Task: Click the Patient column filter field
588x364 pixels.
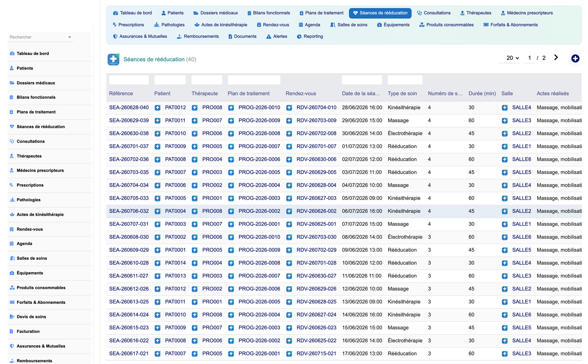Action: tap(170, 80)
